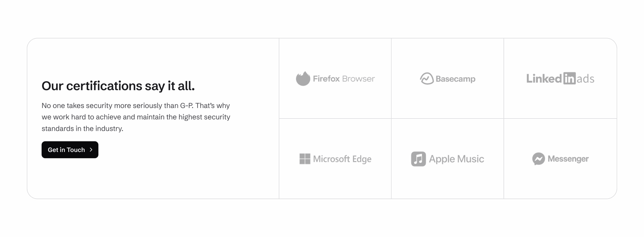
Task: Click the word 'Browser' in Firefox logo
Action: pyautogui.click(x=358, y=79)
